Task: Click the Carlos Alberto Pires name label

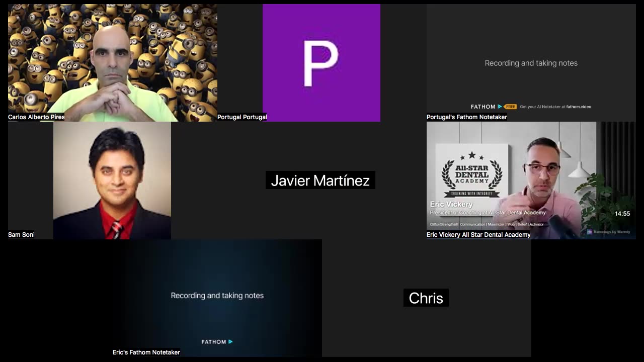Action: [x=36, y=117]
